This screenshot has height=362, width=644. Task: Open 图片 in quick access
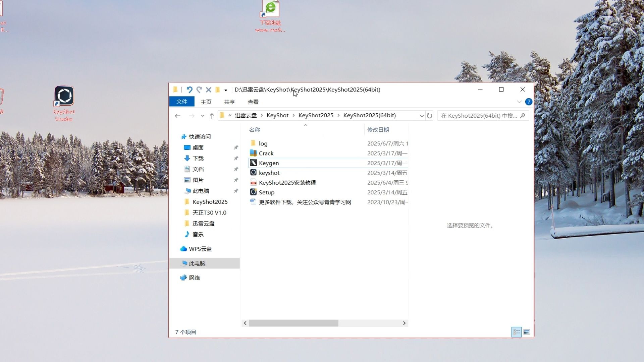pos(198,180)
